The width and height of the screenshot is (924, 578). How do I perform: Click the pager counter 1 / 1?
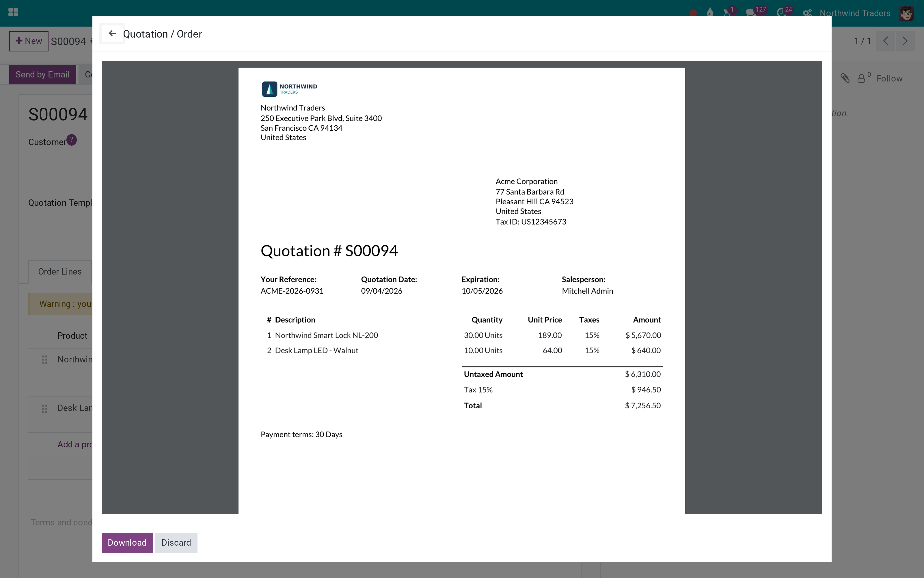862,41
